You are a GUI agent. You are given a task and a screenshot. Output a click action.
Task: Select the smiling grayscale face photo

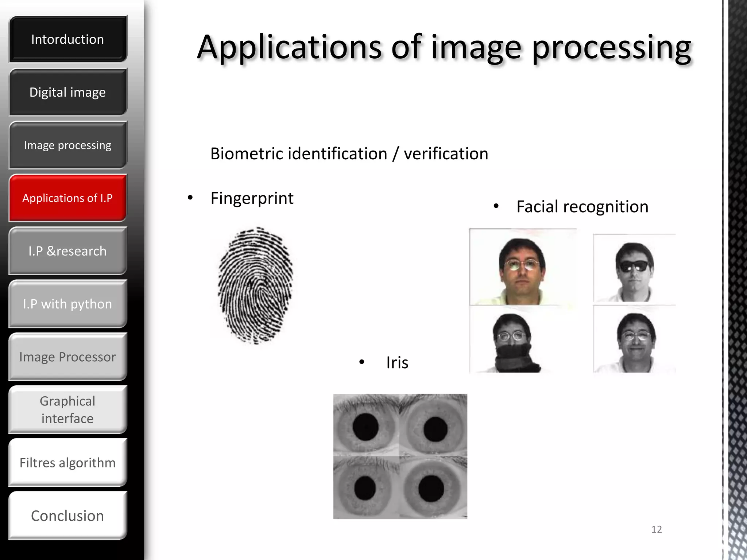634,339
